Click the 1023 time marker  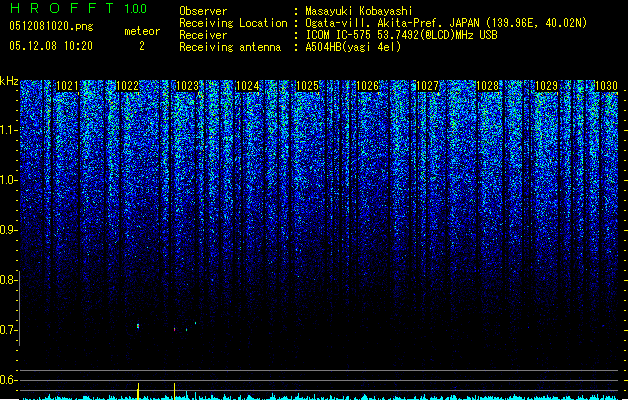click(187, 86)
